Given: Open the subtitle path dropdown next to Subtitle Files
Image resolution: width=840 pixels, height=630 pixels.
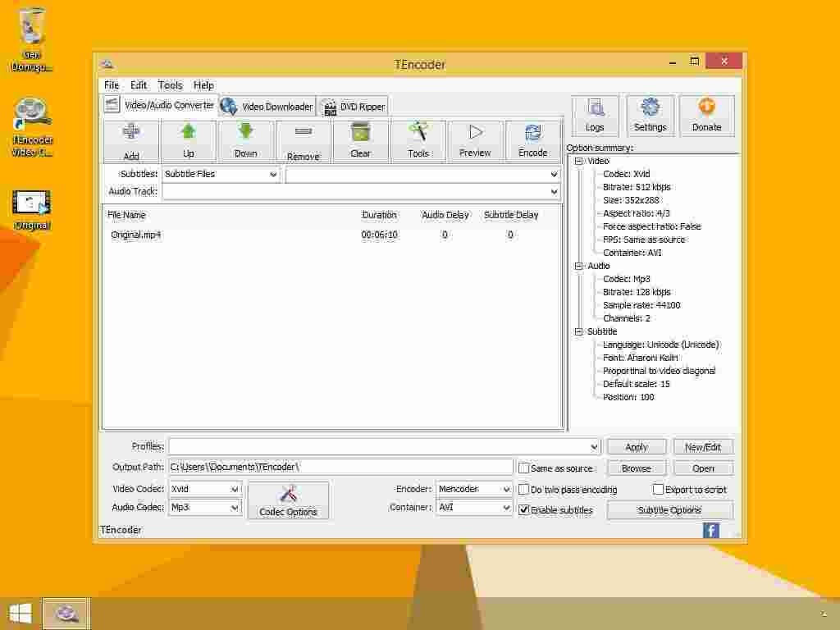Looking at the screenshot, I should coord(422,174).
